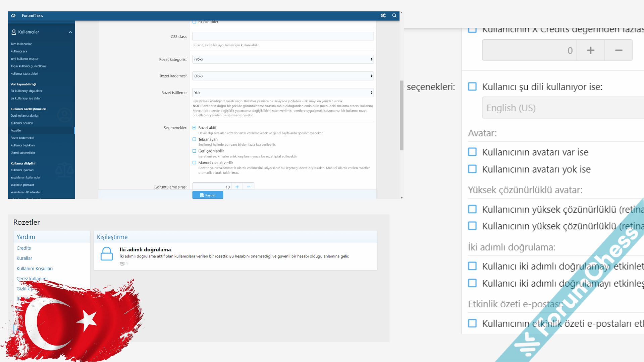Image resolution: width=644 pixels, height=362 pixels.
Task: Uncheck the Rozet aktif checkbox
Action: (195, 128)
